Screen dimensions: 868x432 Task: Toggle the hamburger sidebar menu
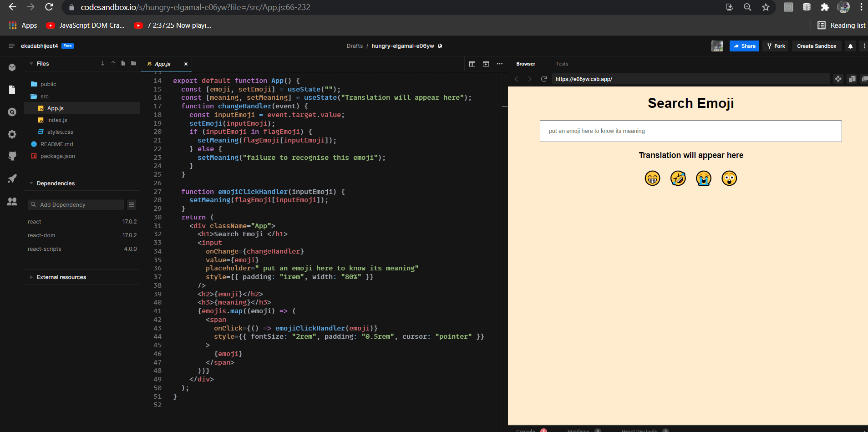[11, 46]
